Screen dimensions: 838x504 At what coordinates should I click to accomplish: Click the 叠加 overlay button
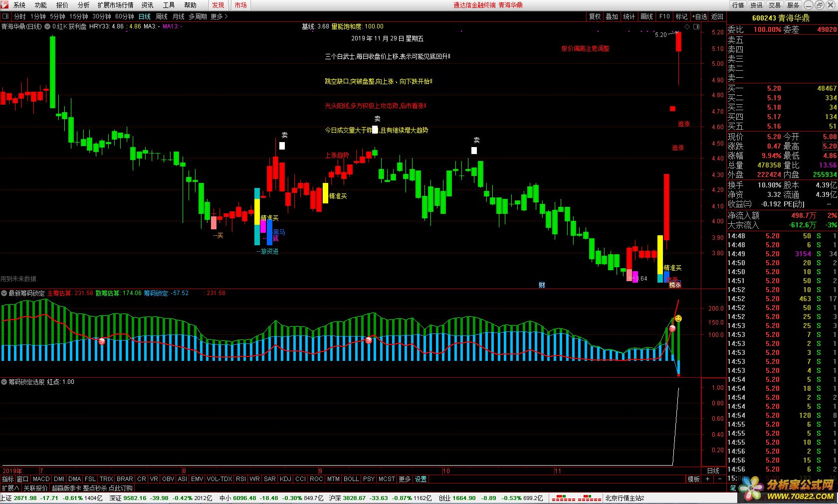(x=612, y=16)
